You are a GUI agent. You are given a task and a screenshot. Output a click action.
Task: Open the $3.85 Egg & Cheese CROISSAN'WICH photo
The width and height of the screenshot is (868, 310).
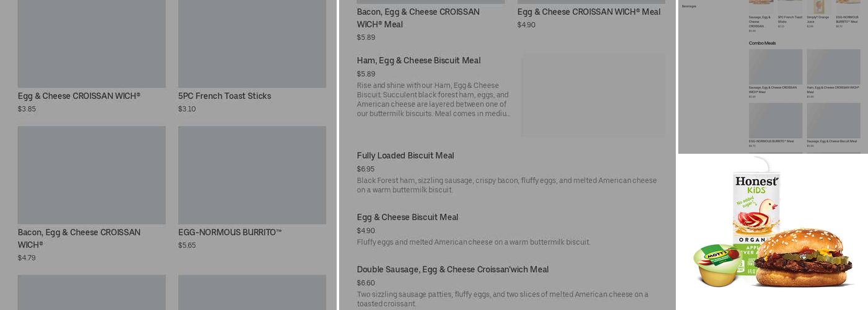(91, 43)
